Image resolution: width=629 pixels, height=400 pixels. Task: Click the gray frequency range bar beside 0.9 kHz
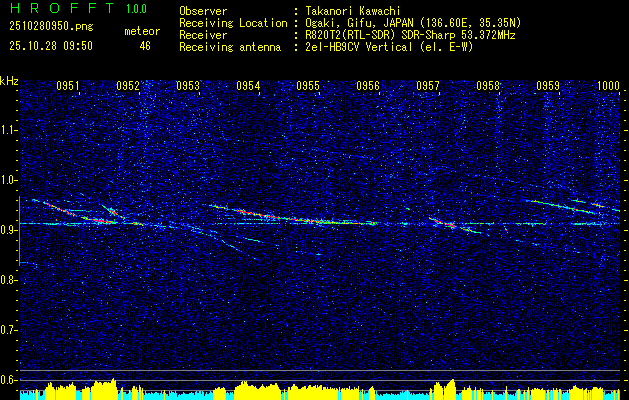pos(19,231)
